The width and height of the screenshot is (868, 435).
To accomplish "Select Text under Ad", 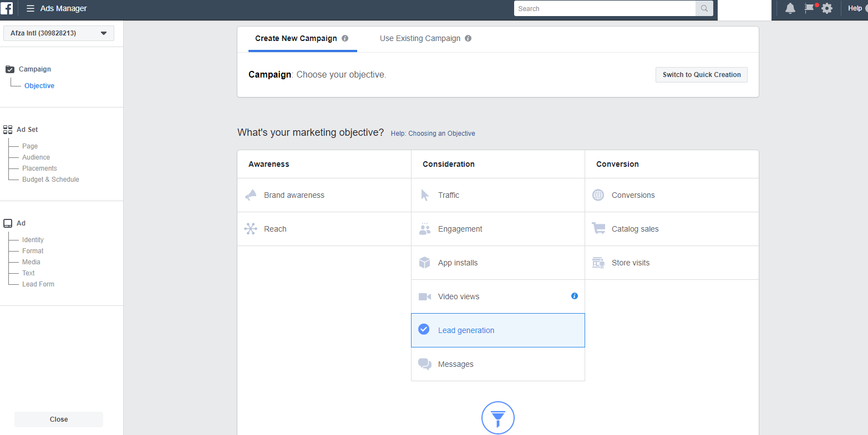I will tap(28, 273).
